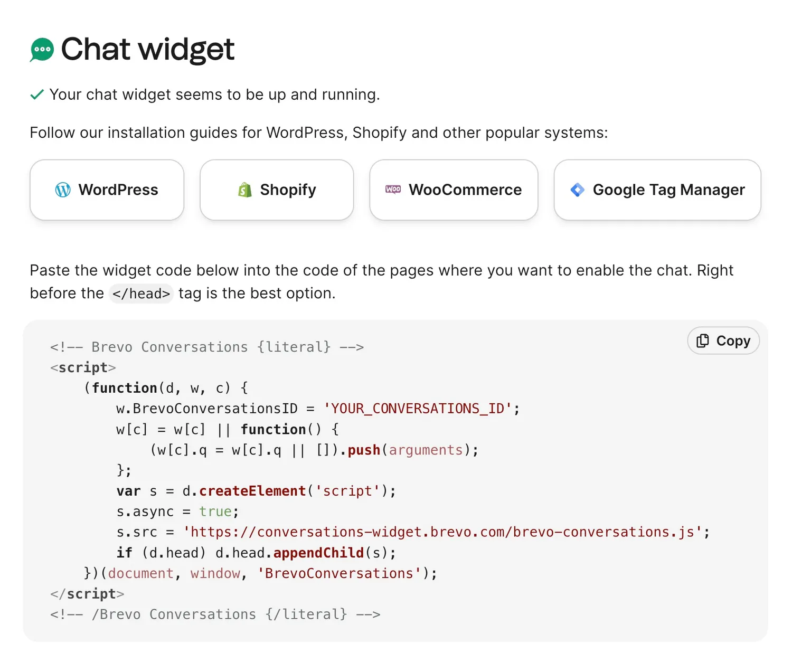792x672 pixels.
Task: Click the opening Brevo Conversations comment line
Action: pos(207,347)
